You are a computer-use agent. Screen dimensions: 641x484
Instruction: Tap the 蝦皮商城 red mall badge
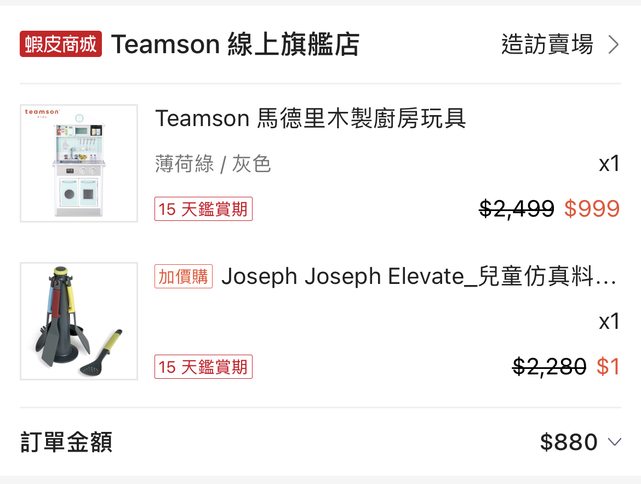pyautogui.click(x=61, y=44)
